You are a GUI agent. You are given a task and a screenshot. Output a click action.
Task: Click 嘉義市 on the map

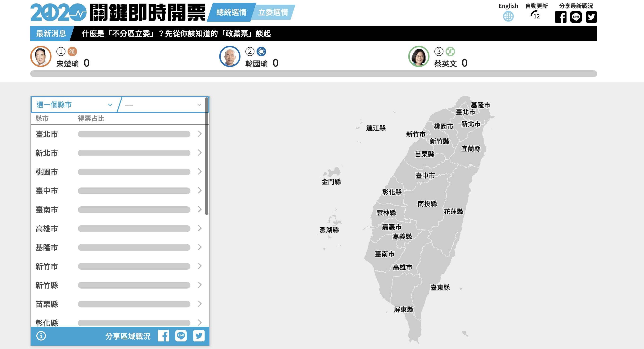click(x=392, y=227)
